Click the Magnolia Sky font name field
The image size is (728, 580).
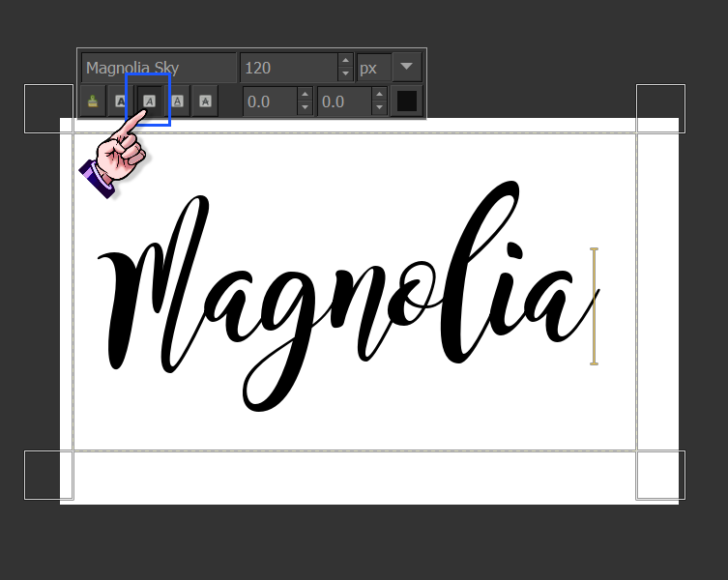click(159, 68)
